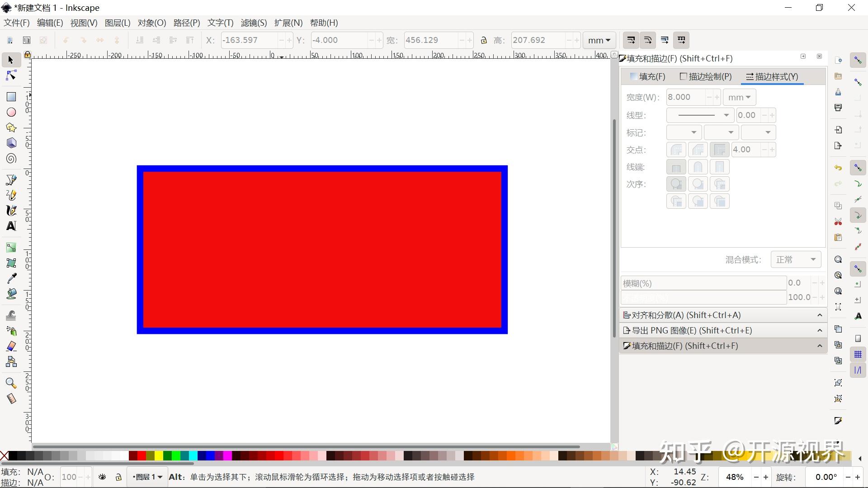Select the Eraser tool
Viewport: 868px width, 488px height.
click(11, 346)
